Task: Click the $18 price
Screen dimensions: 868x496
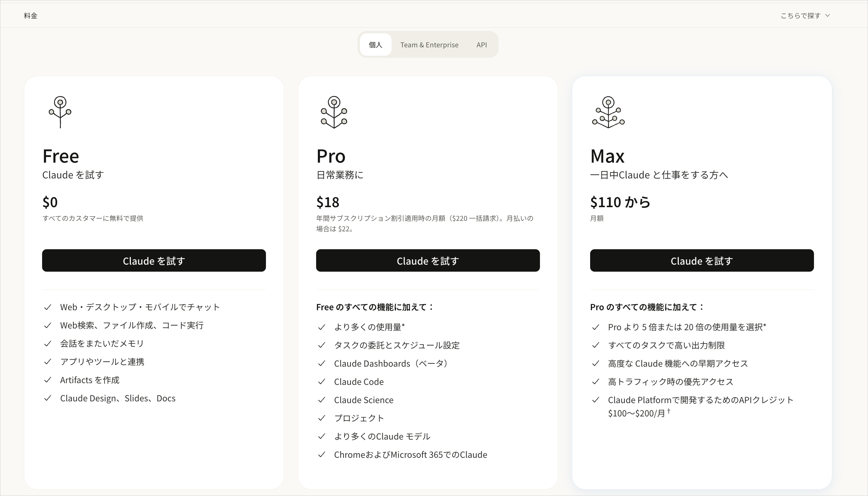Action: click(328, 202)
